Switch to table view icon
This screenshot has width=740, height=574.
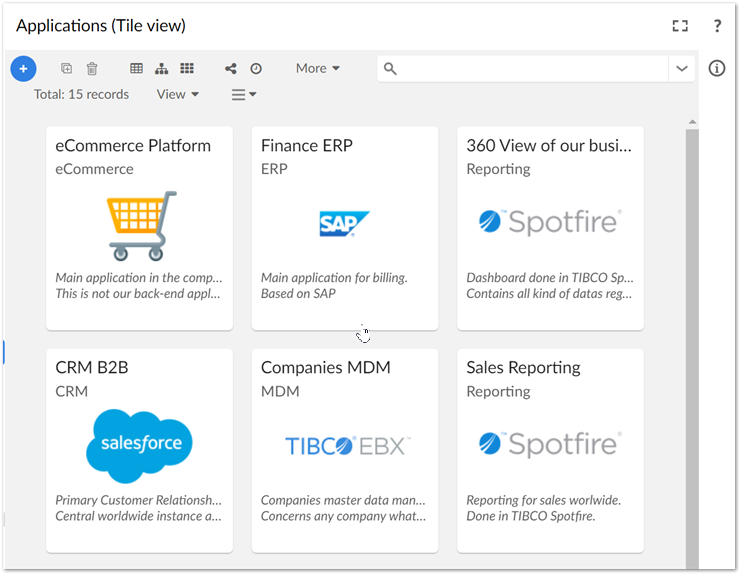137,69
